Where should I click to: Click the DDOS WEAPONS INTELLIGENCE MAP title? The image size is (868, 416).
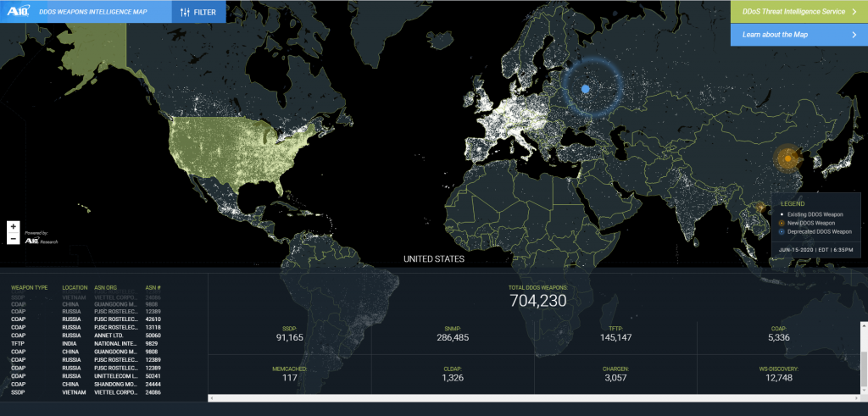point(93,11)
